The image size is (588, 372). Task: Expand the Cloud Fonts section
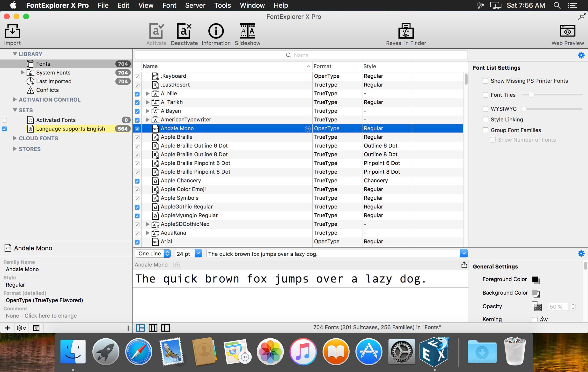click(x=15, y=138)
